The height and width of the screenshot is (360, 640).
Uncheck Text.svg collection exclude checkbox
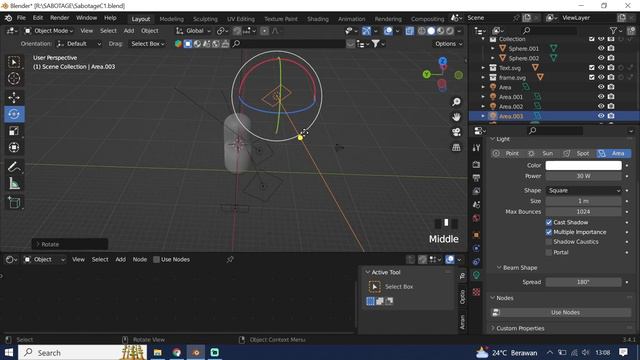pos(592,67)
